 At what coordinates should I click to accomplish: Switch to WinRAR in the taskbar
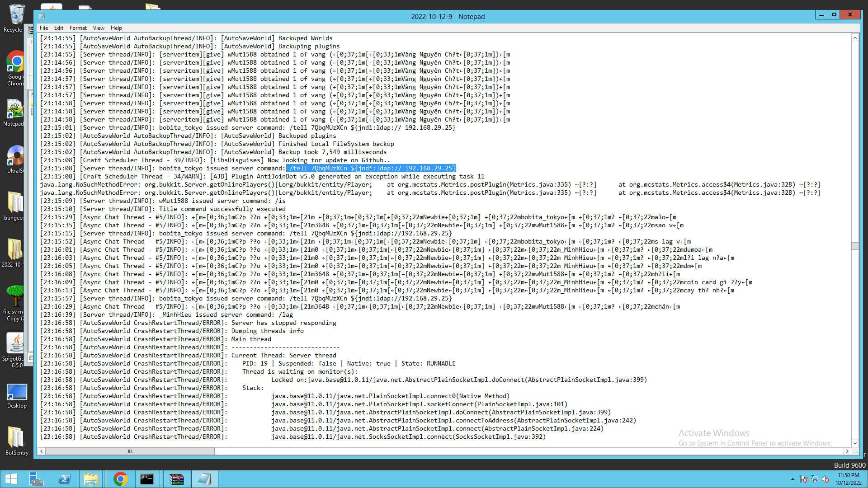tap(176, 479)
